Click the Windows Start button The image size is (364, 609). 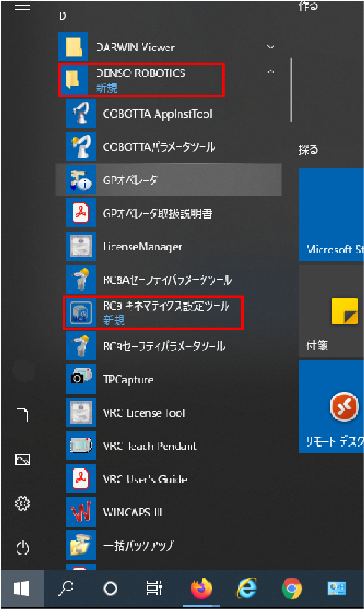pyautogui.click(x=22, y=588)
